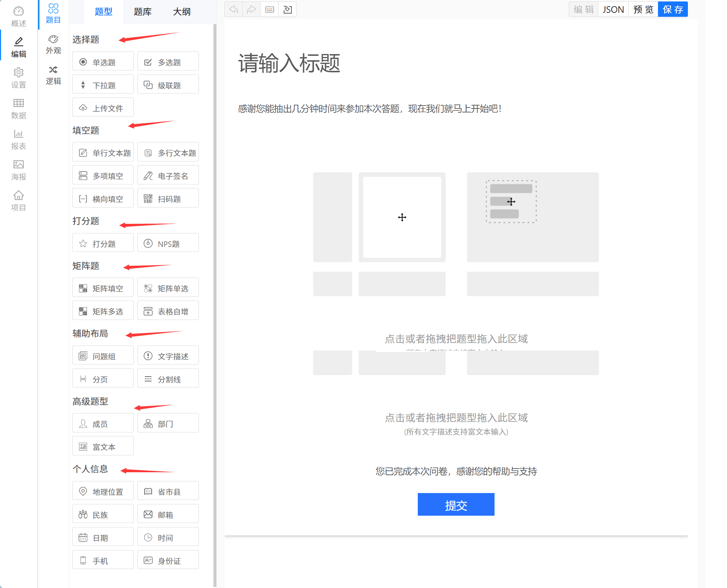Add a 省市县 region selector question
This screenshot has height=588, width=727.
(168, 491)
